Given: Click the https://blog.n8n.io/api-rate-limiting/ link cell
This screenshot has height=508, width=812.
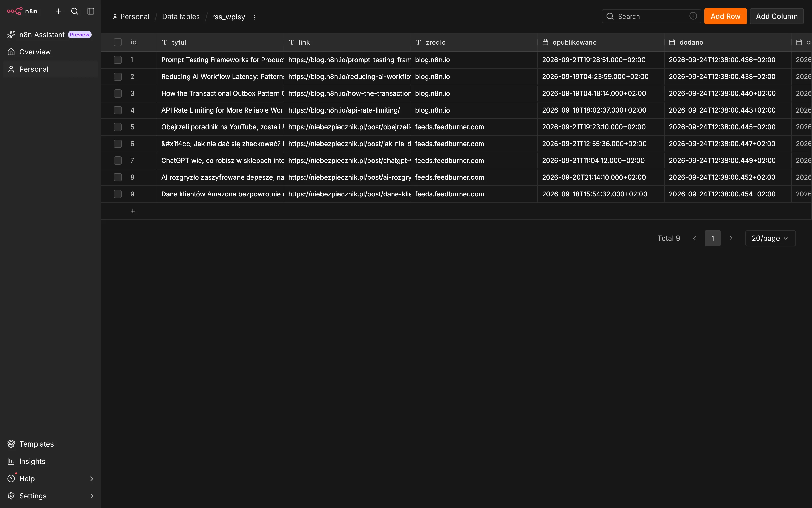Looking at the screenshot, I should [x=347, y=110].
